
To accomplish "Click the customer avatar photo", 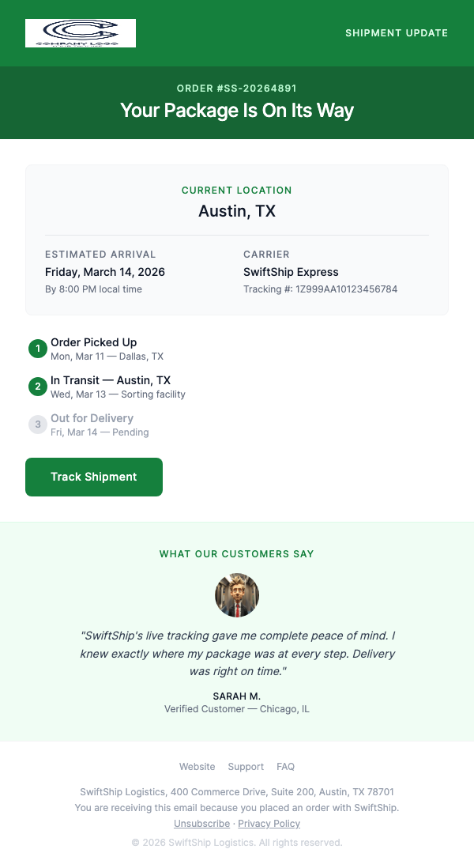I will point(237,595).
